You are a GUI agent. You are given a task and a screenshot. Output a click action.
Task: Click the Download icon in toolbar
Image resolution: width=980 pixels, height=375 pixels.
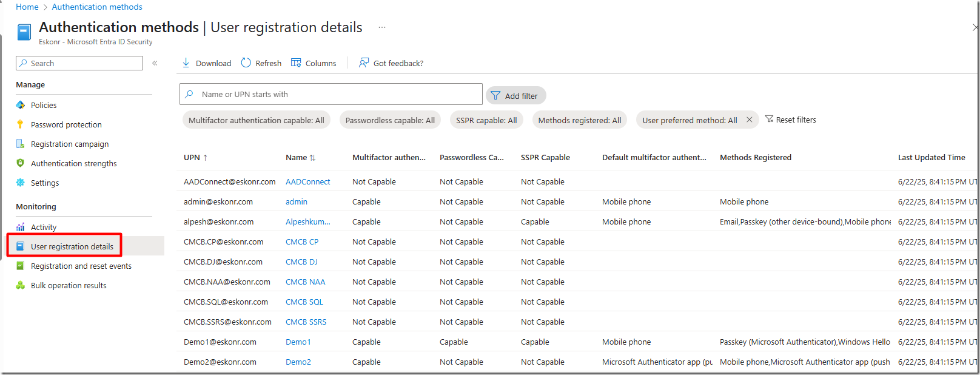pos(186,63)
